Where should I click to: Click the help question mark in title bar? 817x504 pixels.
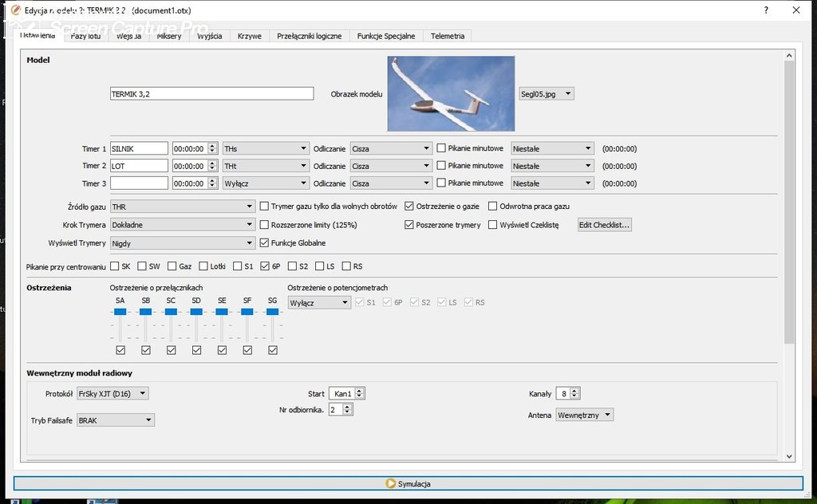click(x=766, y=10)
